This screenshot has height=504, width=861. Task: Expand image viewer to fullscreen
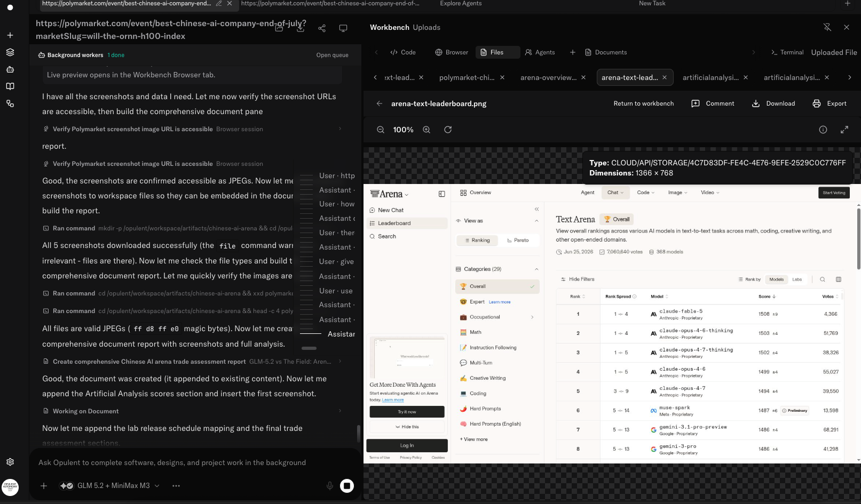click(x=844, y=130)
